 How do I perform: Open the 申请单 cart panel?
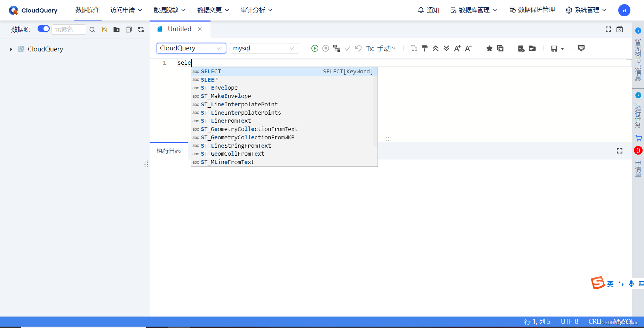[638, 156]
